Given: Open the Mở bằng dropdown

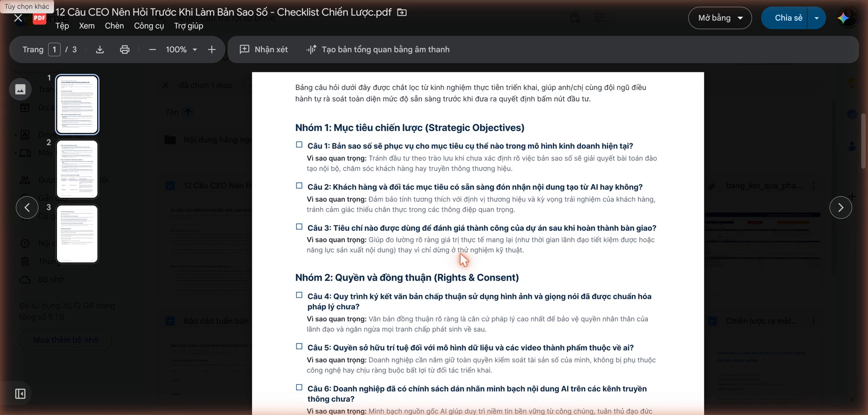Looking at the screenshot, I should click(720, 18).
